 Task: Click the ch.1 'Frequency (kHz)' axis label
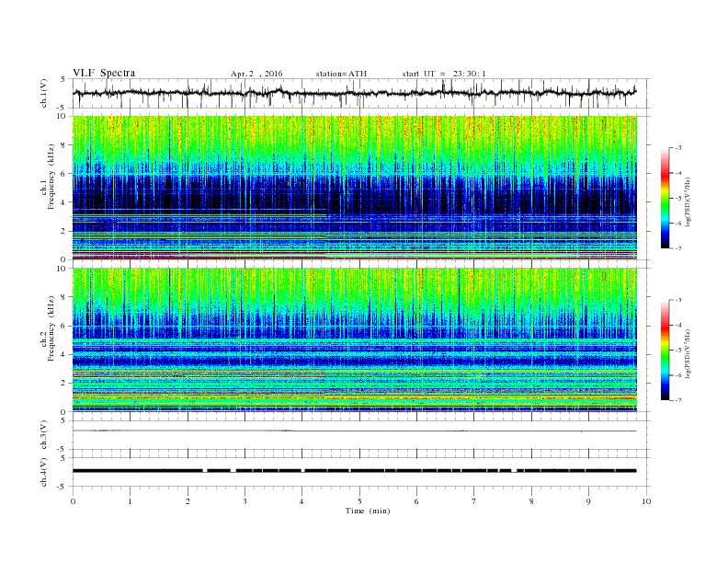click(51, 177)
